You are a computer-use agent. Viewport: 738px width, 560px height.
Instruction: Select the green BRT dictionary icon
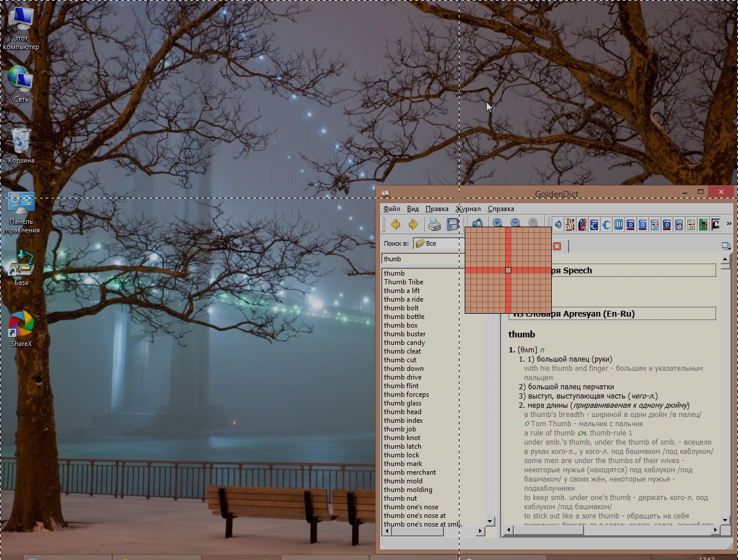pyautogui.click(x=703, y=224)
